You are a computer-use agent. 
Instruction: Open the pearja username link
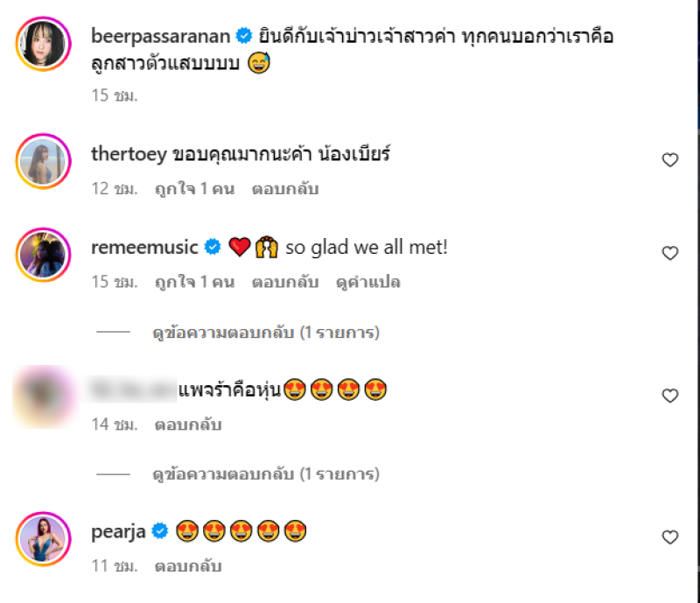pyautogui.click(x=118, y=532)
